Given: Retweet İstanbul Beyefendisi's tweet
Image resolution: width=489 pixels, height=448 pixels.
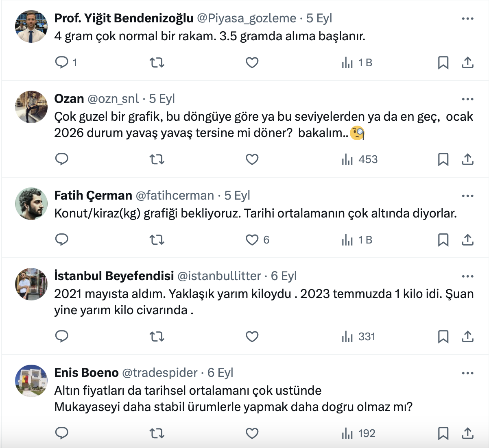Looking at the screenshot, I should (157, 337).
